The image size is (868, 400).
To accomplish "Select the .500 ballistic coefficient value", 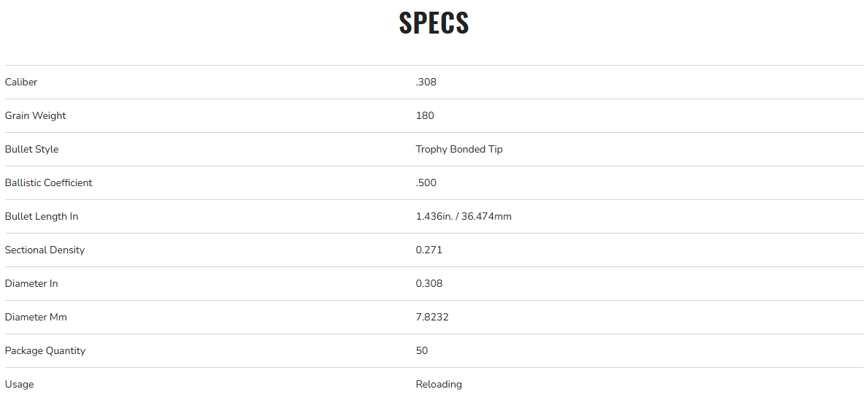I will point(426,183).
